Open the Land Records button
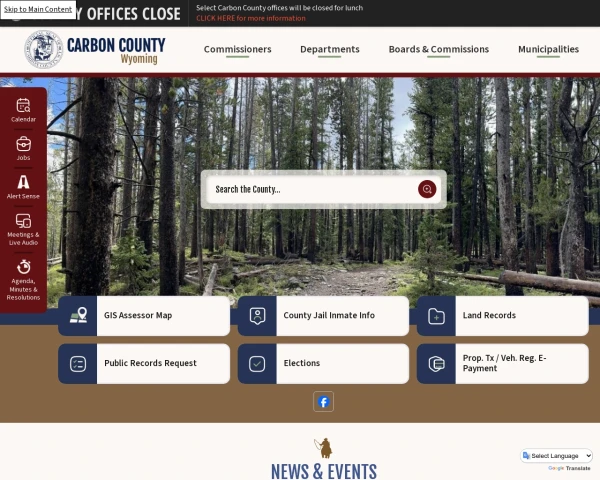The image size is (600, 480). [x=503, y=316]
